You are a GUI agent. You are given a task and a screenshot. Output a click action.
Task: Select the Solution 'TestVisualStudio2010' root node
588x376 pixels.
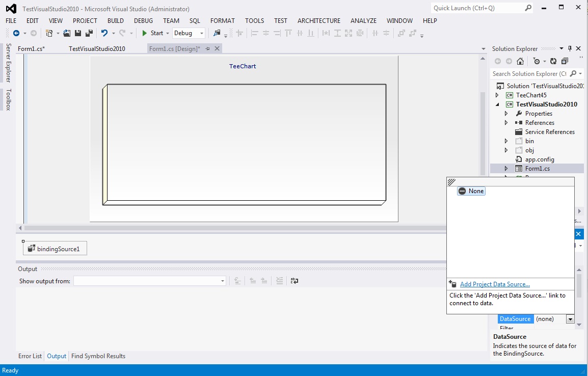tap(540, 86)
